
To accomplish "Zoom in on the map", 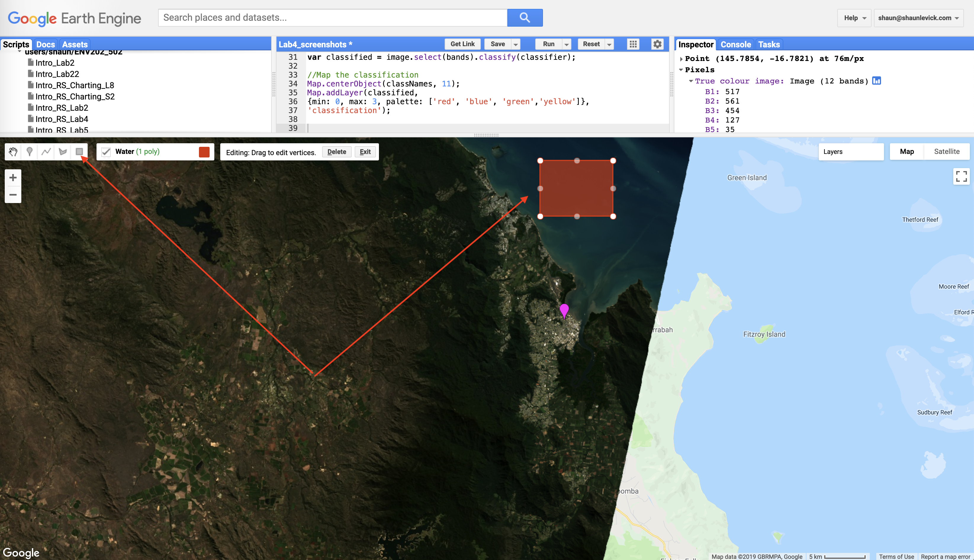I will (13, 177).
